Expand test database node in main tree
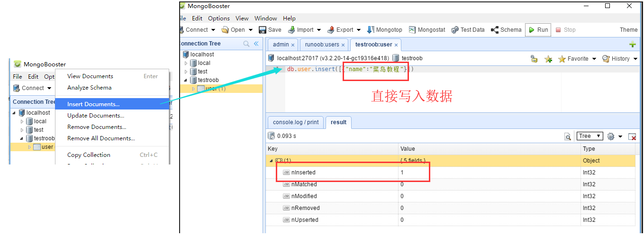Screen dimensions: 644x237 (186, 72)
